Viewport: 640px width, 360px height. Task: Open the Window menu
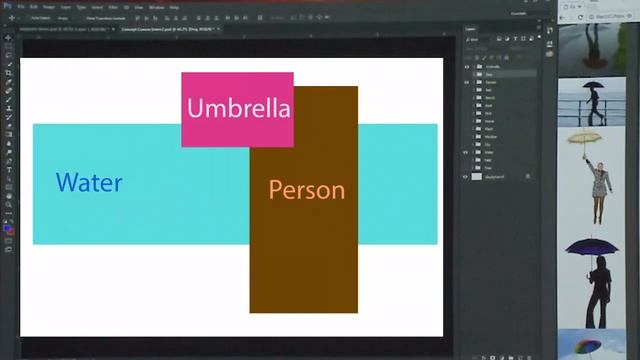(x=156, y=7)
